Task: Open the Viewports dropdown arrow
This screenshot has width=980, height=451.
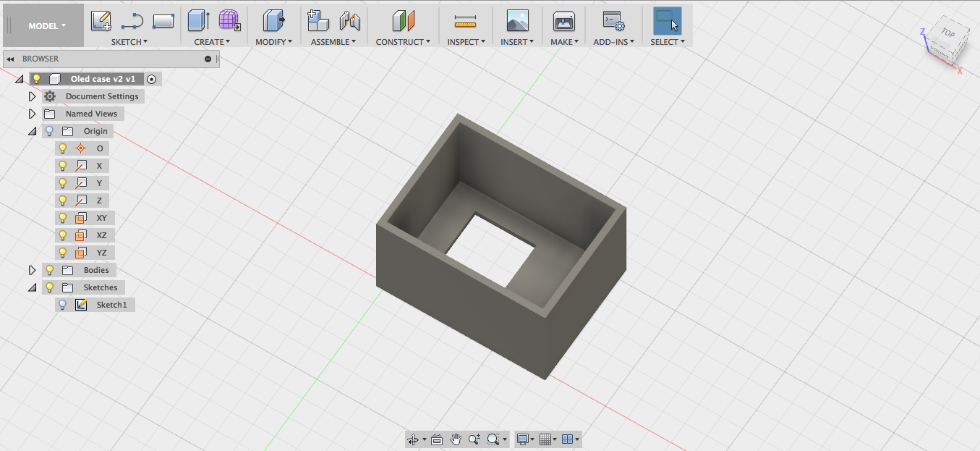Action: pos(577,439)
